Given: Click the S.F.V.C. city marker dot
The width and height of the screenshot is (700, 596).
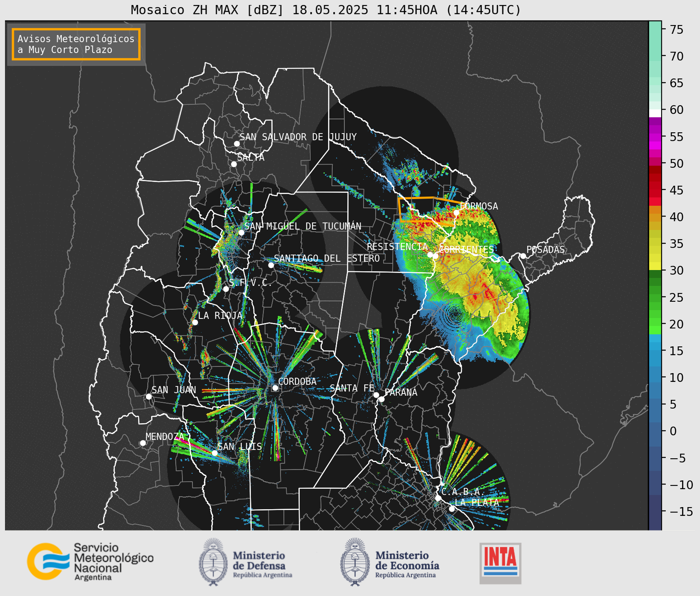Looking at the screenshot, I should 226,289.
